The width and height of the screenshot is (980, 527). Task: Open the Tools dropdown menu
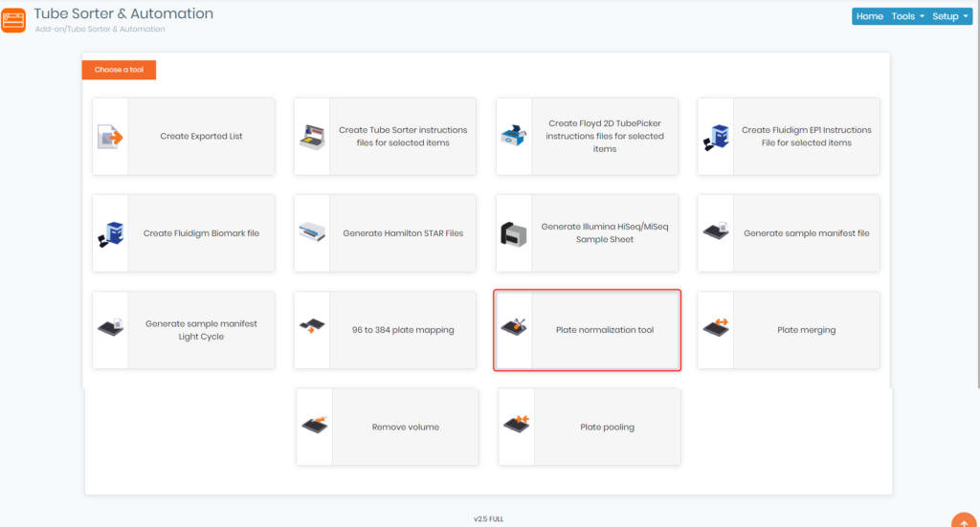click(x=907, y=16)
